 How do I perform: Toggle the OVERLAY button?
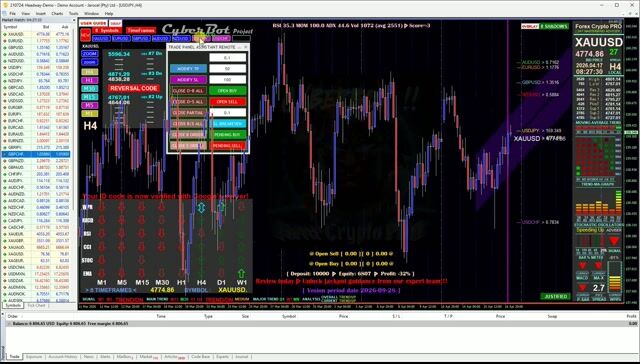click(529, 26)
